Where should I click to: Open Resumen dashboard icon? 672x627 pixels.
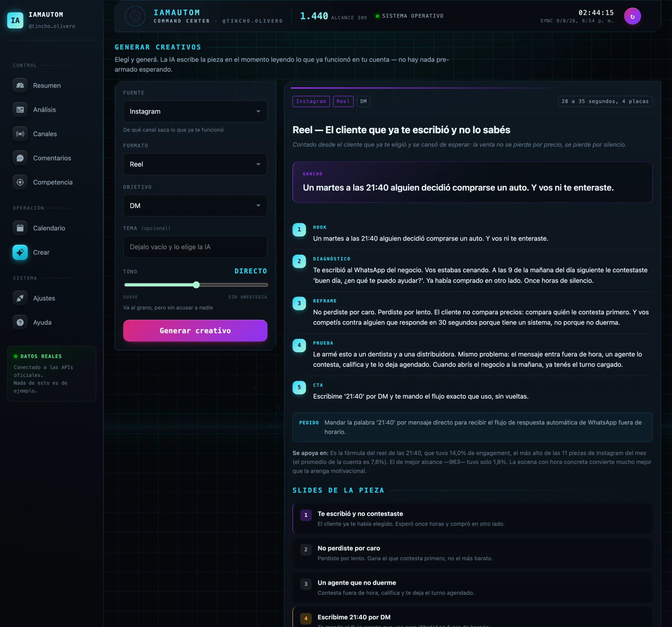[x=20, y=85]
